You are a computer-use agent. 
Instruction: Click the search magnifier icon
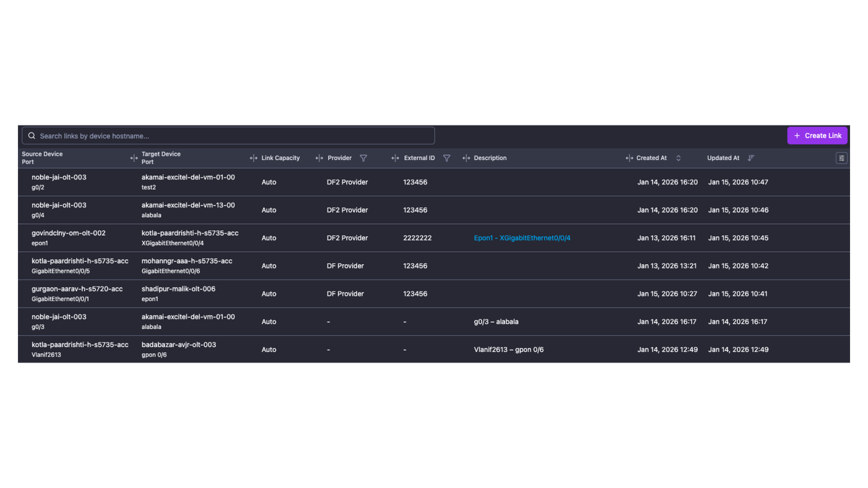point(32,136)
